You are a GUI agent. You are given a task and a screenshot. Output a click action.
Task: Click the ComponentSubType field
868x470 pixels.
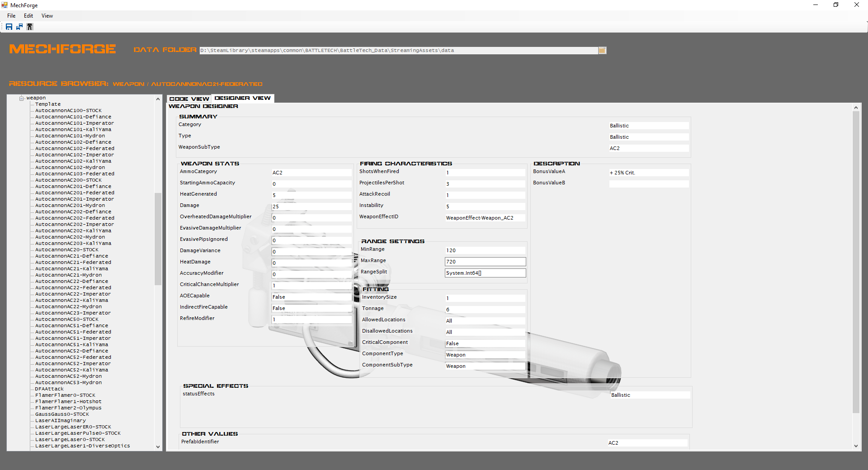485,366
